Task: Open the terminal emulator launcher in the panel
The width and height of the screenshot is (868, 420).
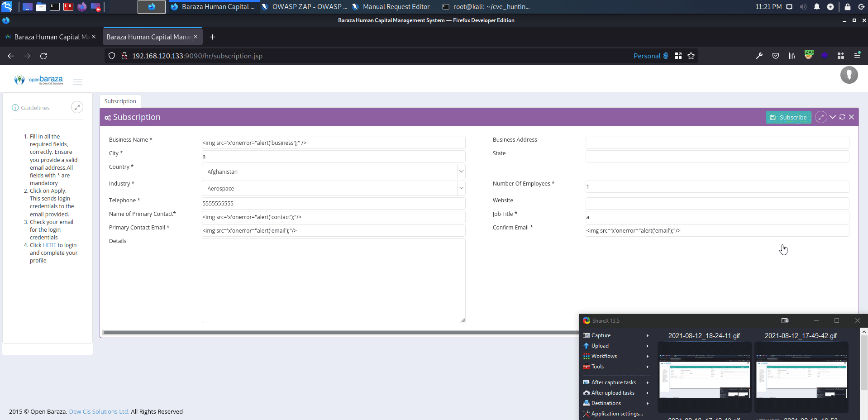Action: (x=55, y=6)
